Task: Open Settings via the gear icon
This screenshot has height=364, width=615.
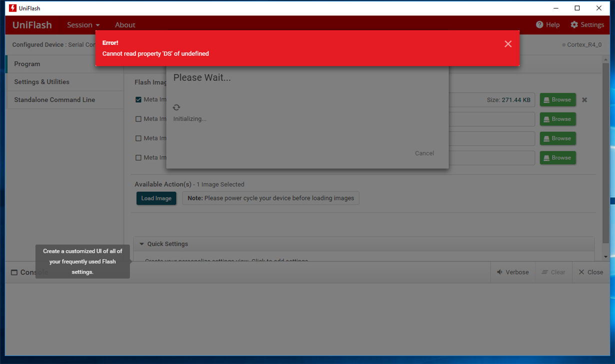Action: click(x=574, y=24)
